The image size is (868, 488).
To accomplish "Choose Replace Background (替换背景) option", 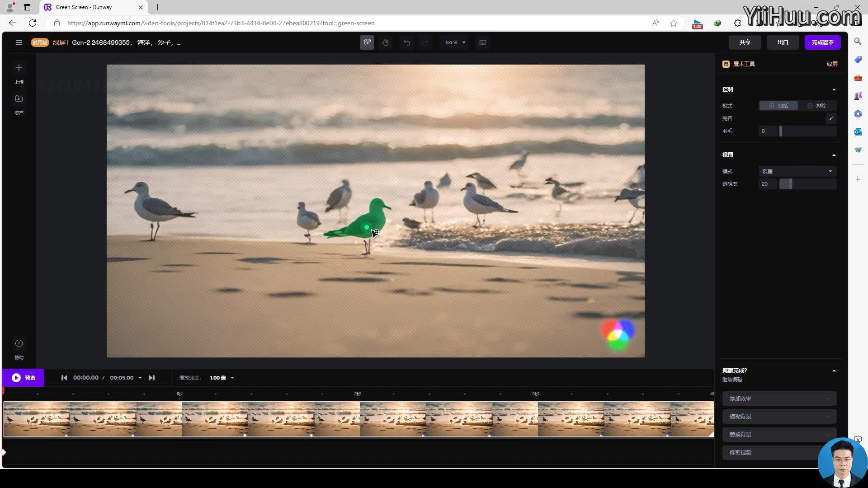I will click(x=779, y=435).
